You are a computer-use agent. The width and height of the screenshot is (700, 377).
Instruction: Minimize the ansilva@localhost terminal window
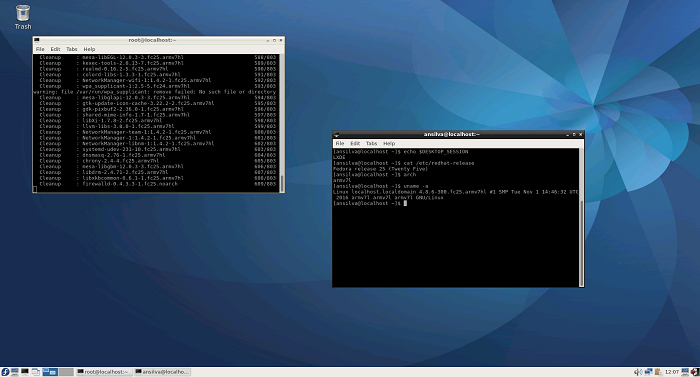point(567,134)
